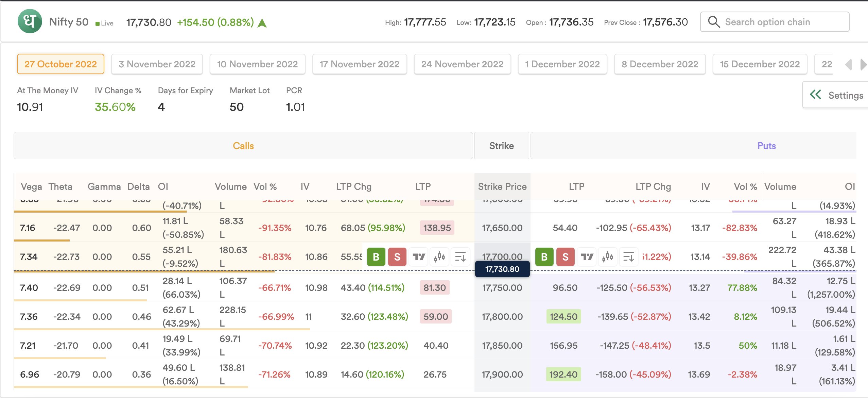Click the market depth list icon on the call side
Viewport: 868px width, 398px height.
pos(461,257)
